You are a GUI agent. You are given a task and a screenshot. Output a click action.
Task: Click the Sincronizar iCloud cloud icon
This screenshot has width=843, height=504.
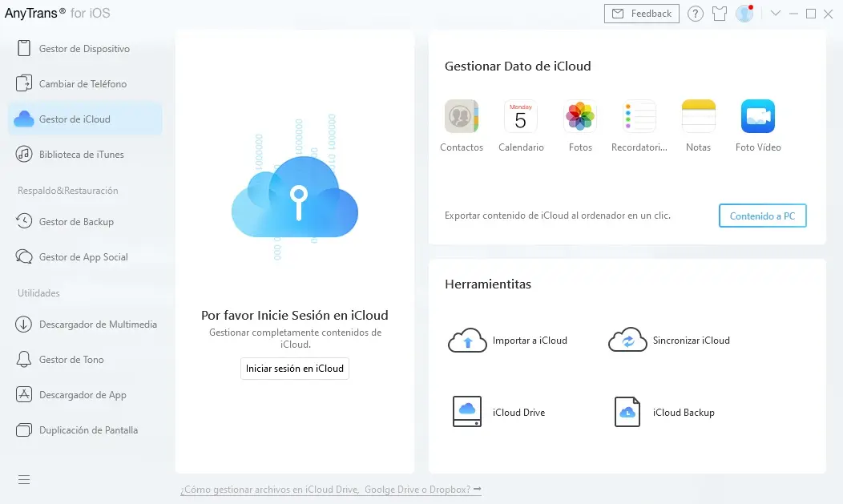point(627,340)
